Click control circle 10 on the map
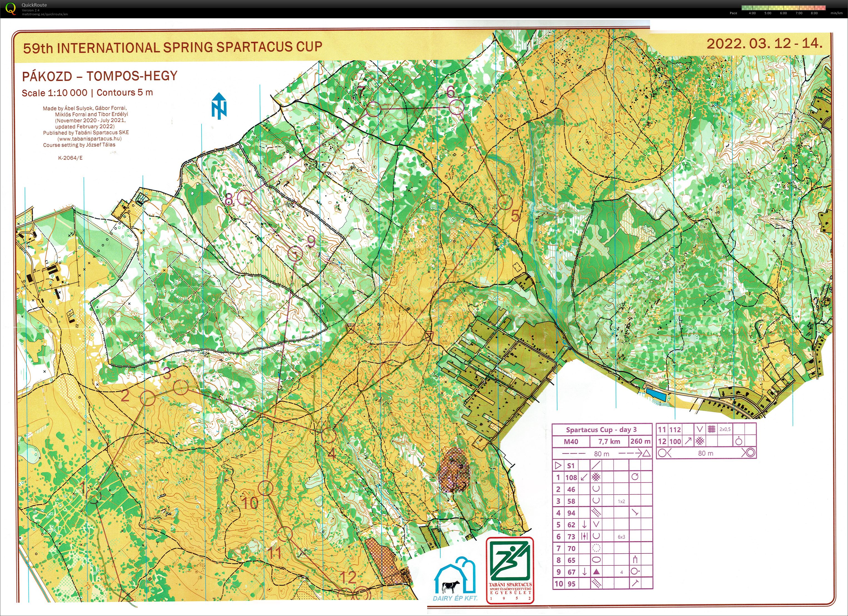Screen dimensions: 848x616 click(265, 488)
